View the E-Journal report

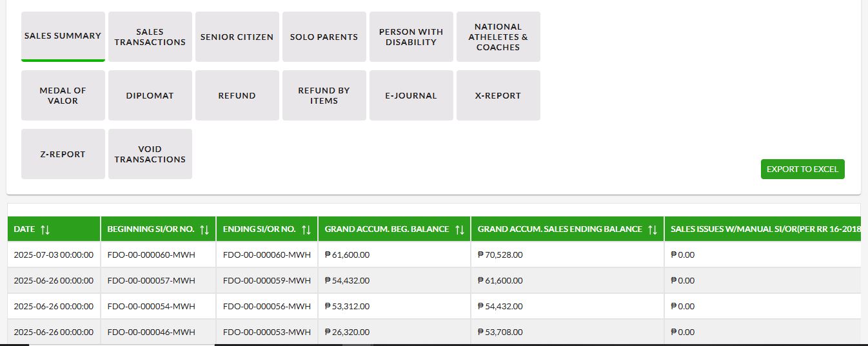(411, 95)
